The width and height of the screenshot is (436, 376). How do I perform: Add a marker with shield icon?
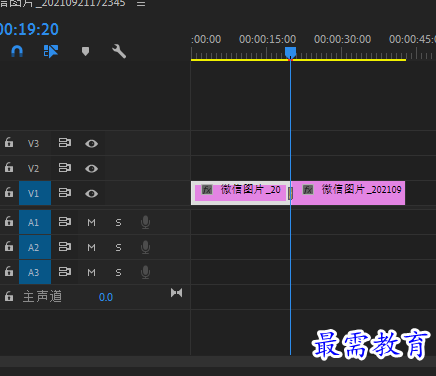click(x=85, y=51)
